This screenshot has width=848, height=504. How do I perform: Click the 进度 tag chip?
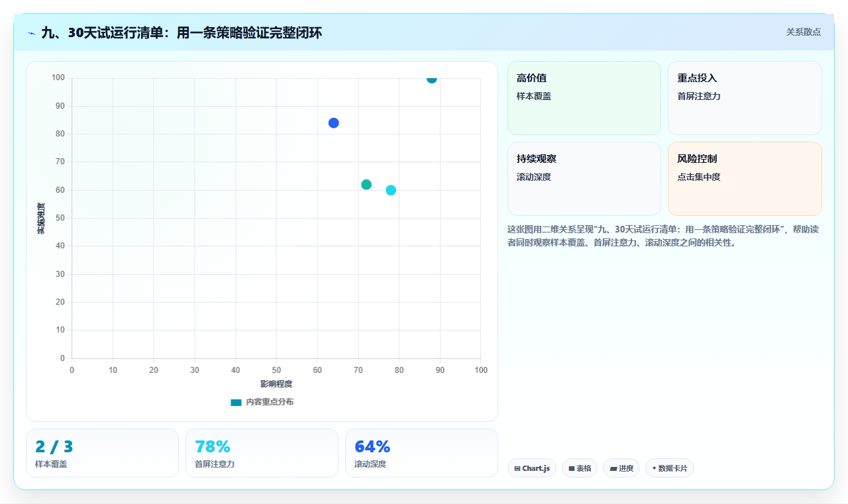point(621,468)
